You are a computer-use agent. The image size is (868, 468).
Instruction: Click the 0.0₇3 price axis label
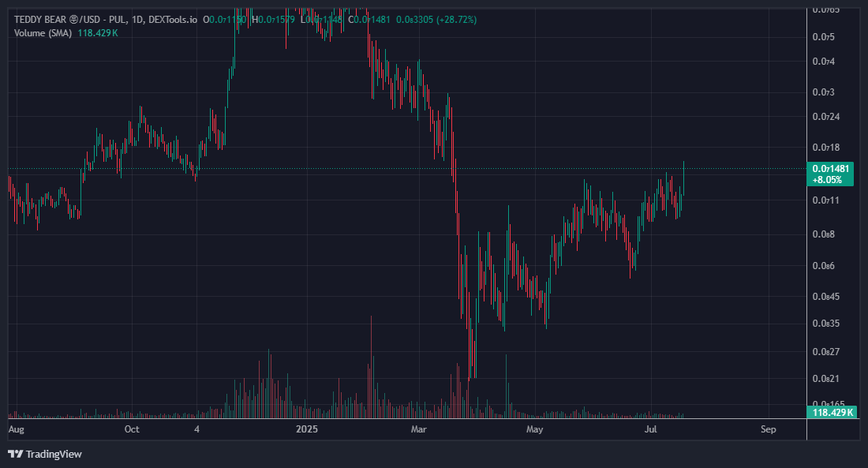pos(823,92)
